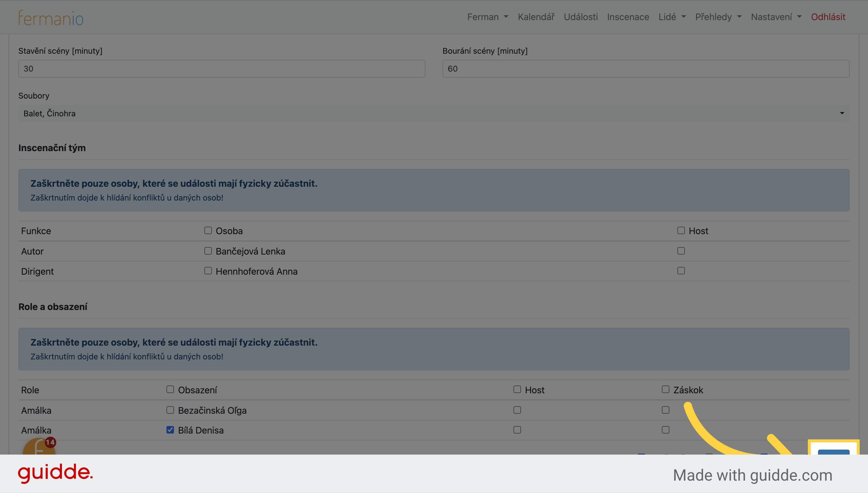Check the Záskok box for Bezačinská Oľga
The width and height of the screenshot is (868, 493).
click(666, 410)
